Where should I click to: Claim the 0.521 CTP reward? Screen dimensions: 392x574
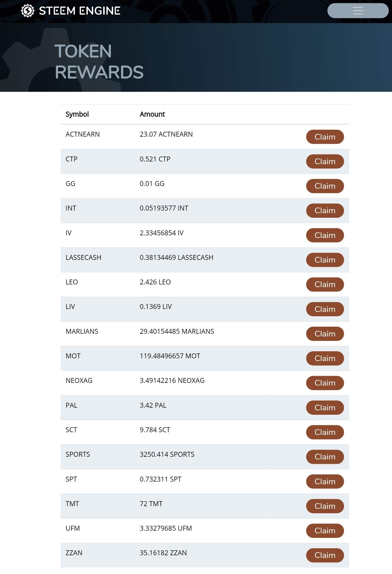pyautogui.click(x=325, y=161)
